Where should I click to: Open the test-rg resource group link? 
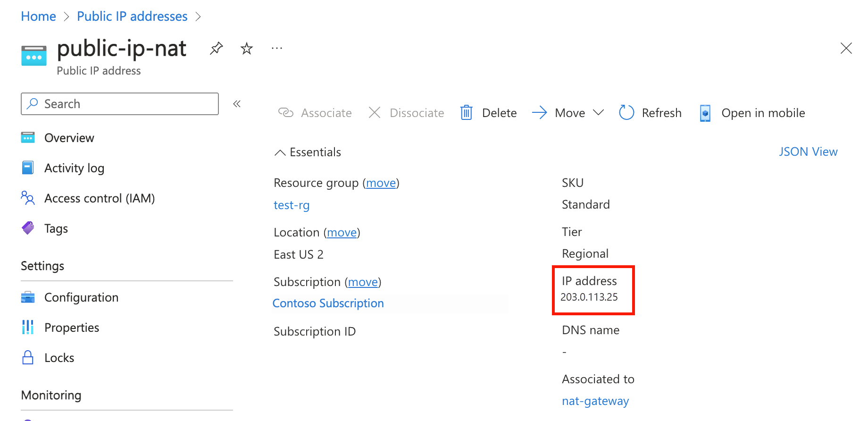pos(292,205)
